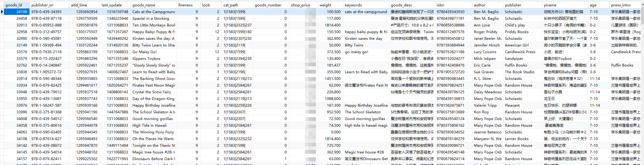Viewport: 644px width, 165px height.
Task: Select weight cell 100.500
Action: coord(330,12)
